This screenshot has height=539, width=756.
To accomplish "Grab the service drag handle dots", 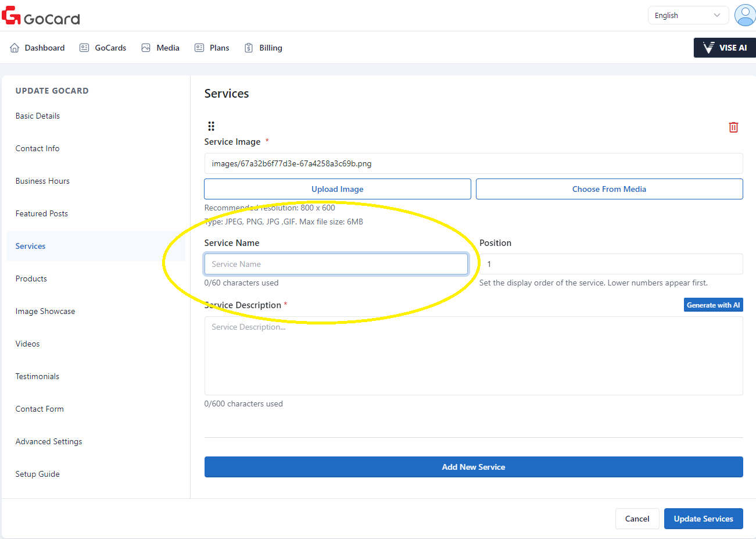I will [211, 126].
